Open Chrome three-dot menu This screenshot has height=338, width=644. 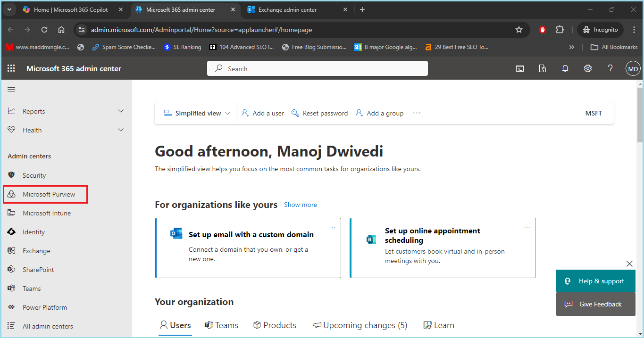634,30
